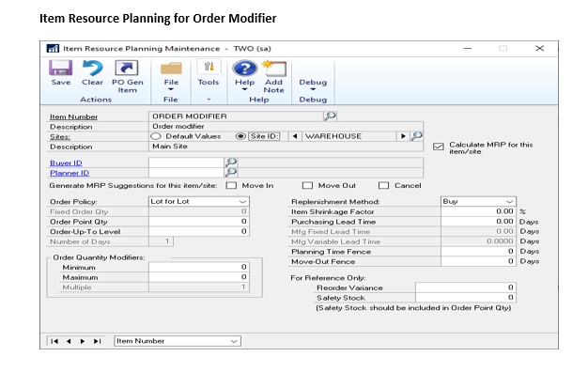This screenshot has height=372, width=588.
Task: Look up Item Number with magnifier
Action: 330,116
